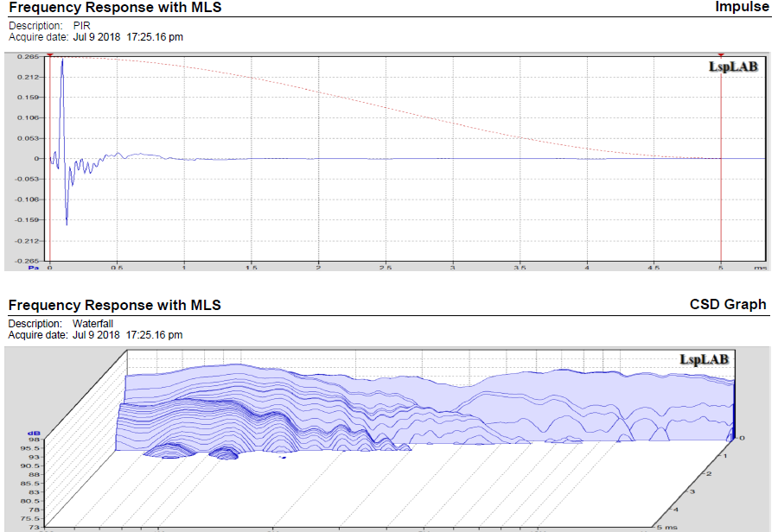Image resolution: width=778 pixels, height=532 pixels.
Task: Click the 0.265 label on the impulse Y axis
Action: (28, 56)
